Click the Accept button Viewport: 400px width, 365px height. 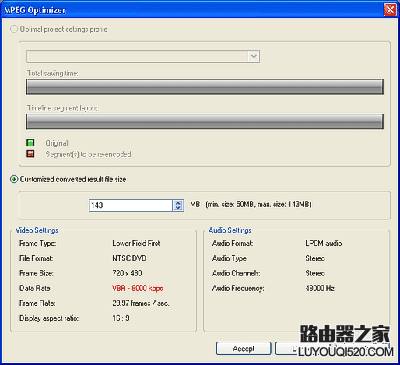click(244, 349)
